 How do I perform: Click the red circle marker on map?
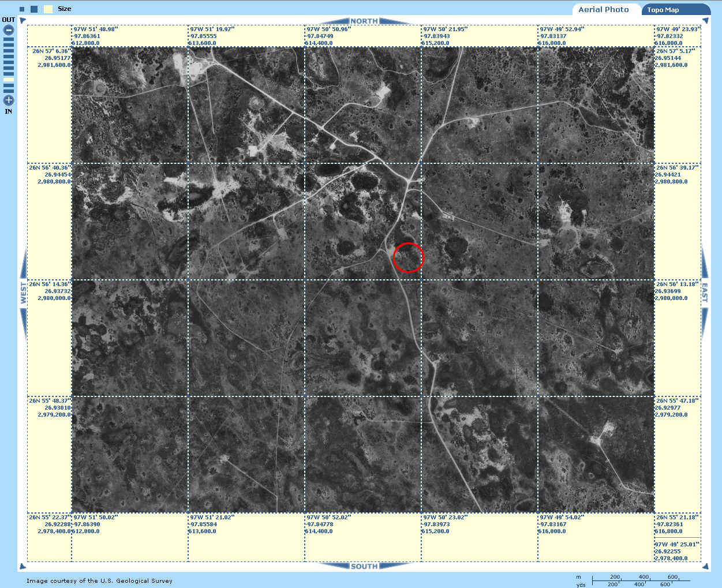click(408, 257)
